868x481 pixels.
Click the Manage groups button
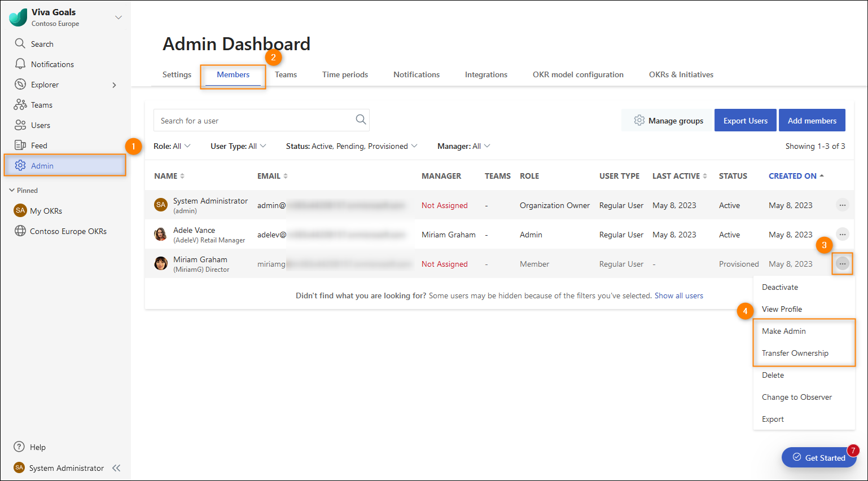point(668,120)
